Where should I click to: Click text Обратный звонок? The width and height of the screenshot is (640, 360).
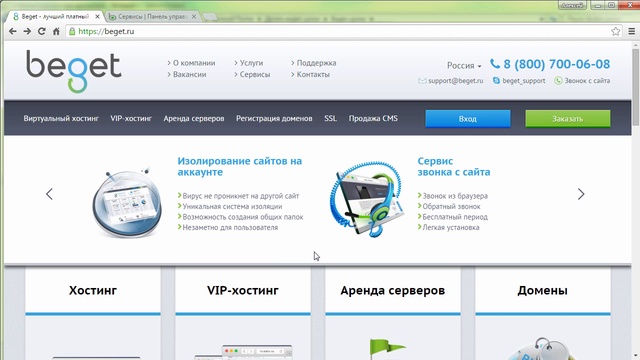pos(451,207)
